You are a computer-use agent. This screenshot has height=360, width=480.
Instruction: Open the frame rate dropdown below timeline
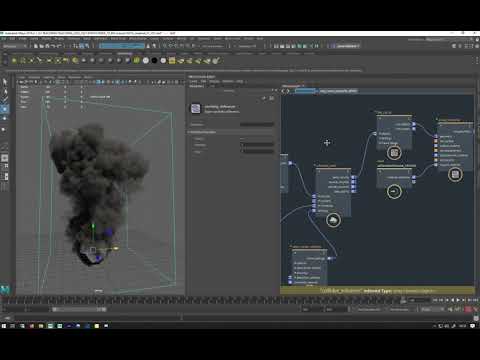coord(432,310)
